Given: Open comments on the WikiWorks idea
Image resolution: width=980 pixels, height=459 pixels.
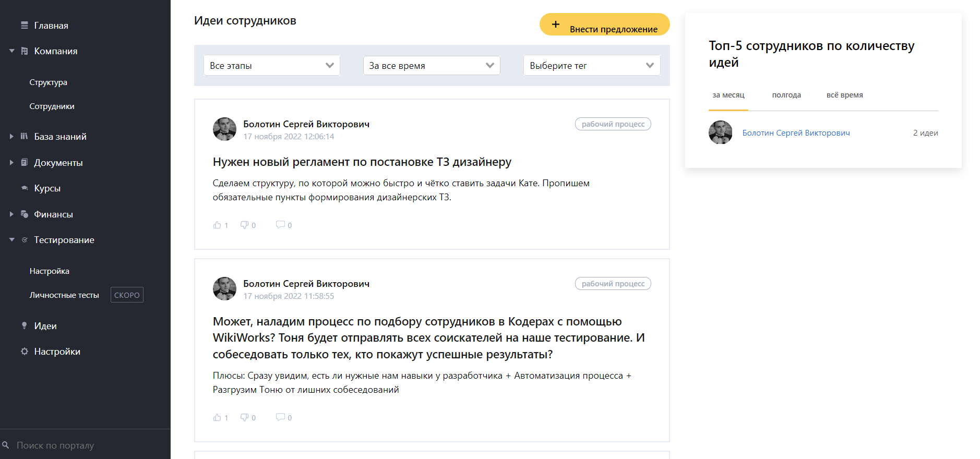Looking at the screenshot, I should point(280,417).
